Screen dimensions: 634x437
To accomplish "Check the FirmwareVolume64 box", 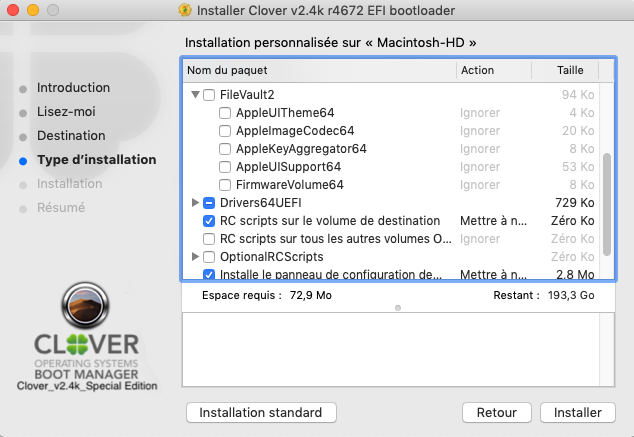I will tap(225, 185).
